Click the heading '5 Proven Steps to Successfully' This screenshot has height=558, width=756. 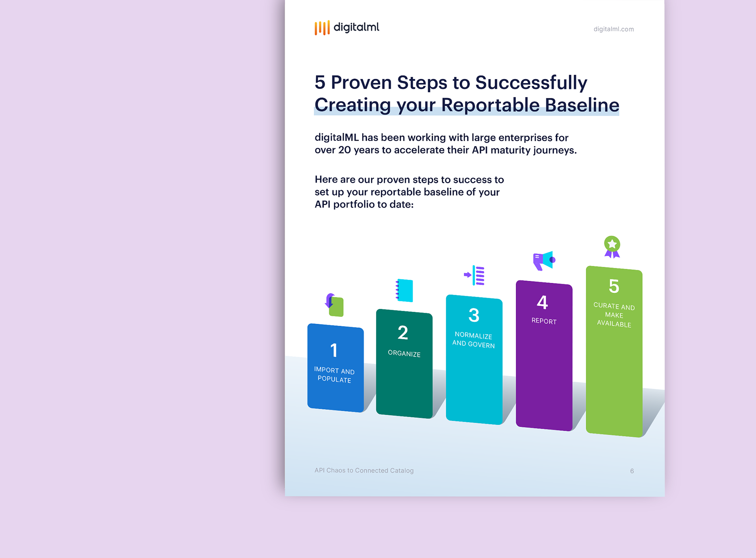click(451, 83)
